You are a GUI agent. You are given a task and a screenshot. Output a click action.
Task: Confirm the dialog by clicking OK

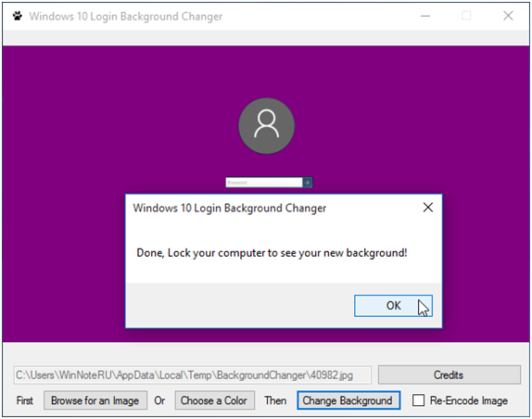pyautogui.click(x=393, y=306)
